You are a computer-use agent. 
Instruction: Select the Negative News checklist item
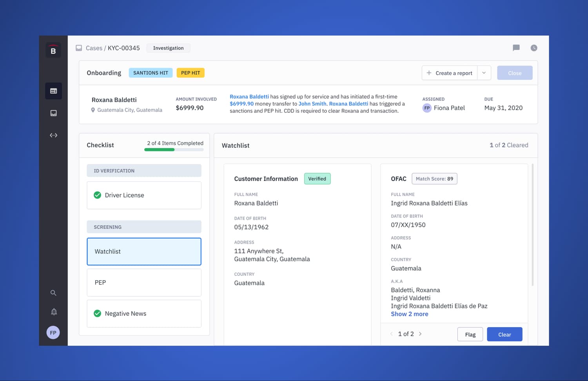pos(144,314)
